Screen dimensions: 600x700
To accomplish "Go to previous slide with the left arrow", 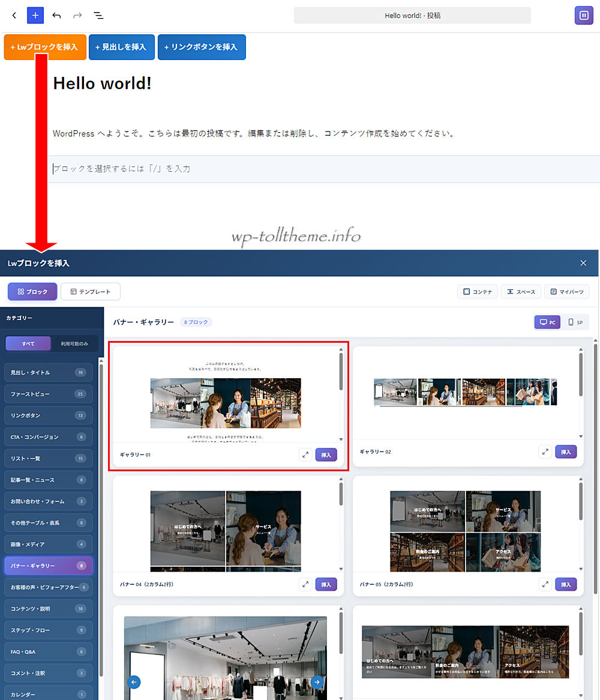I will pos(134,682).
